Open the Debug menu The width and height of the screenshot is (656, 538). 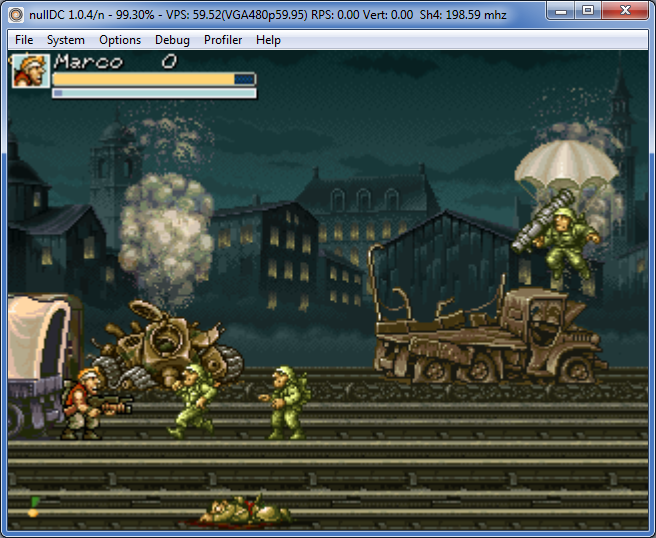(172, 40)
